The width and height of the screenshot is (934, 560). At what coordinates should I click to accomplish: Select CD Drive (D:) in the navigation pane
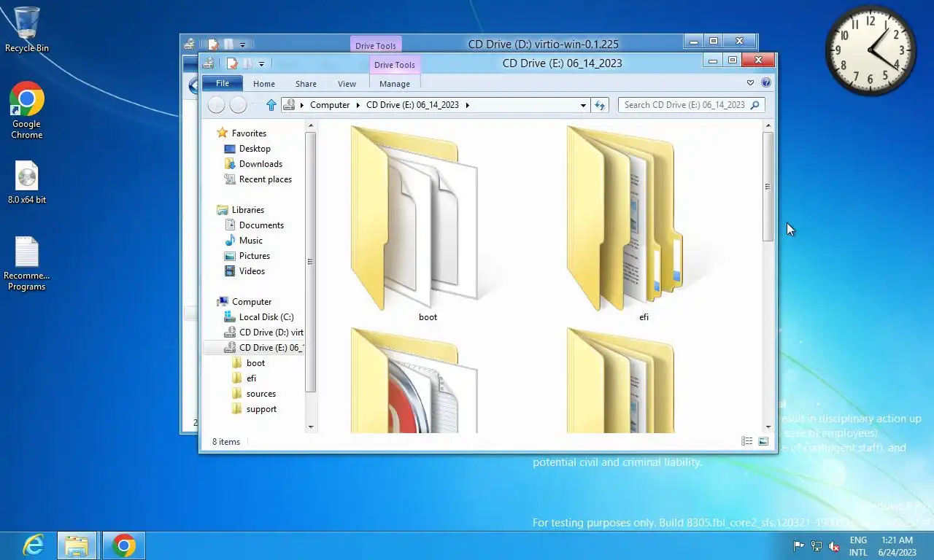263,332
